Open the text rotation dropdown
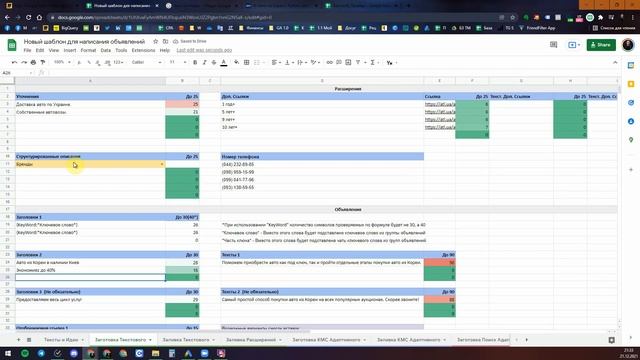The image size is (640, 360). point(315,62)
